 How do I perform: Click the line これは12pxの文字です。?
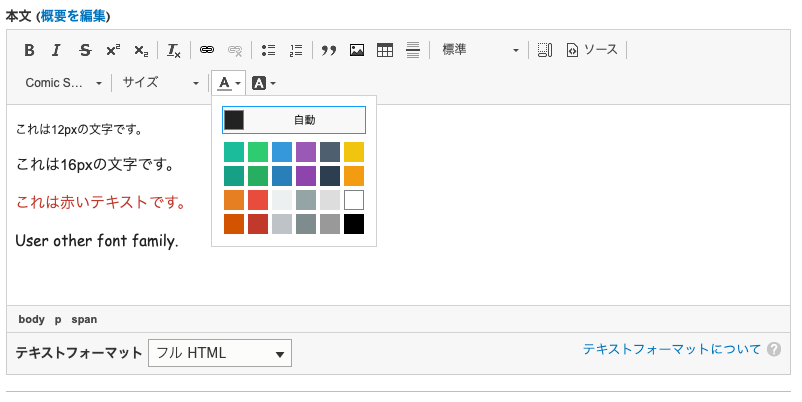tap(79, 129)
